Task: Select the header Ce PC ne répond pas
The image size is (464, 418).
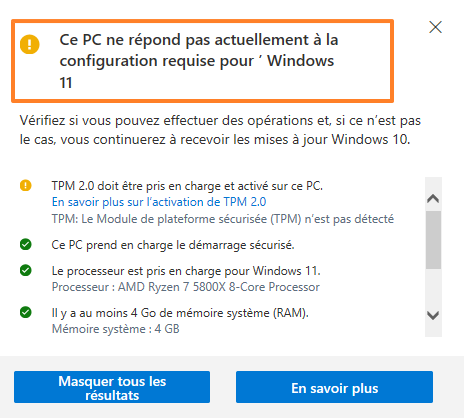Action: (x=199, y=61)
